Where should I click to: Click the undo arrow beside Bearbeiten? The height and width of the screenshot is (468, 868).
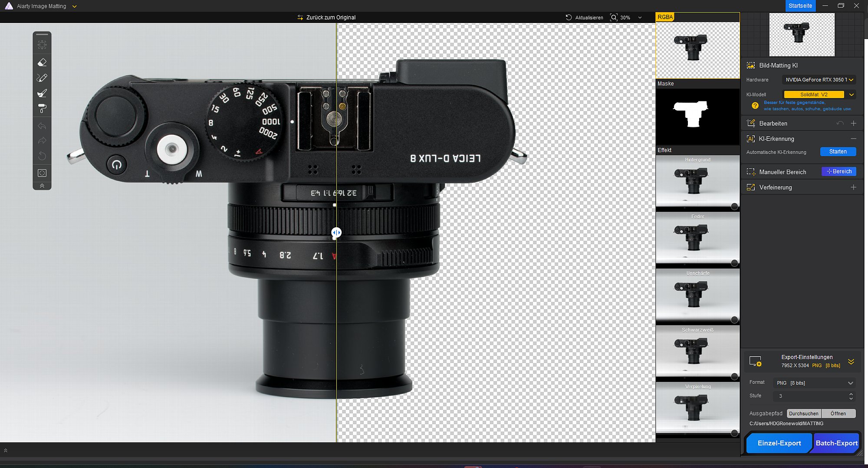[x=840, y=124]
